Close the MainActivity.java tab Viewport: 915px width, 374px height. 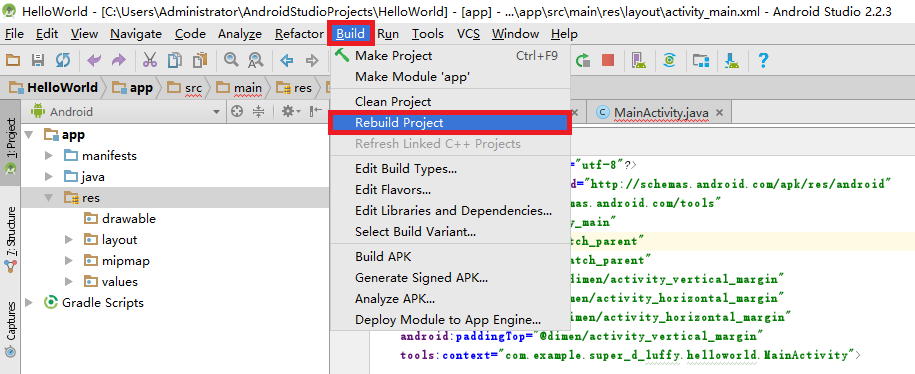click(x=720, y=112)
